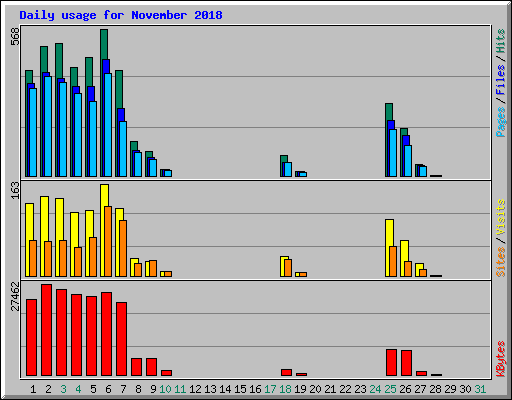Click the chart title 'Daily usage for November 2018'
This screenshot has height=400, width=512.
tap(121, 15)
